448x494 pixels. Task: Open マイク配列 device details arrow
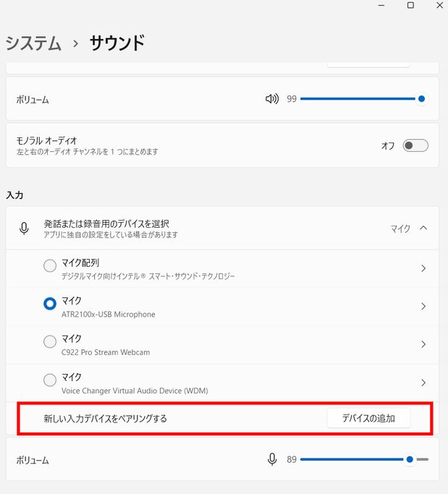423,268
